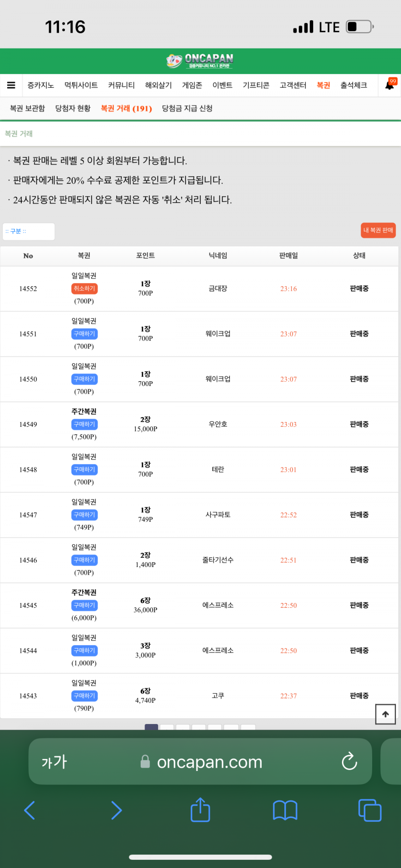
Task: Select the 복권 보관함 tab
Action: click(27, 108)
